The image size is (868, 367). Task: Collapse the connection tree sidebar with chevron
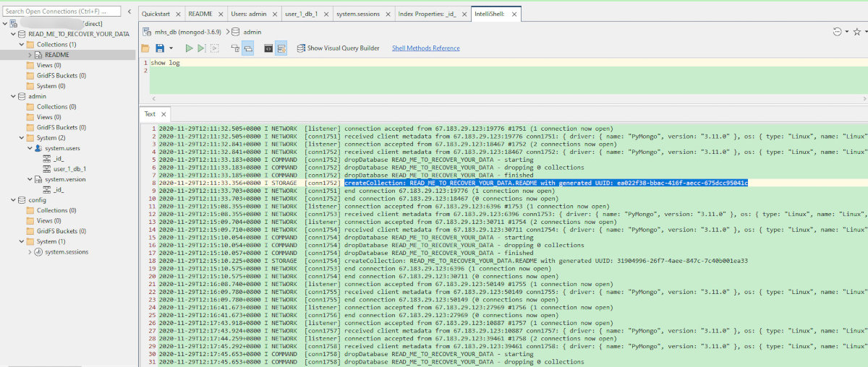click(x=129, y=12)
